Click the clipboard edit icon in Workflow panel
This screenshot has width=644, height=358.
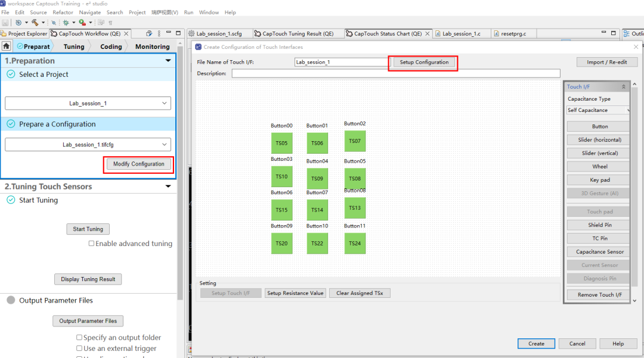tap(149, 33)
